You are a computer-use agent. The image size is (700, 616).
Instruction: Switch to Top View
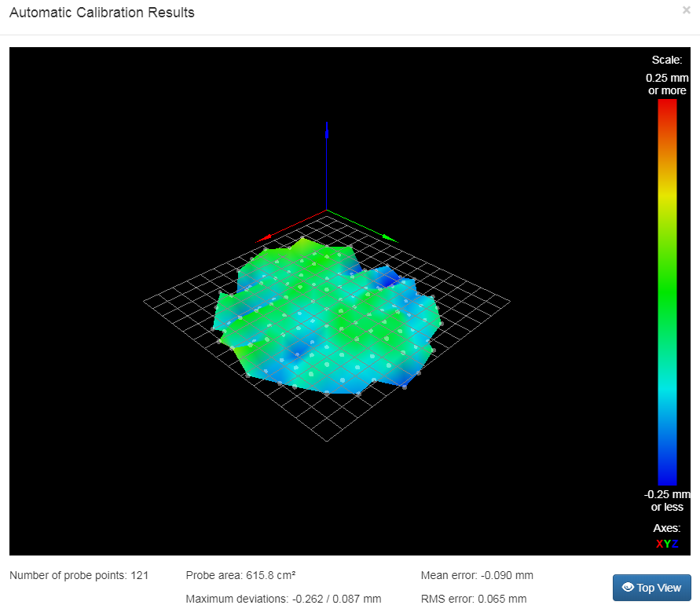tap(651, 588)
